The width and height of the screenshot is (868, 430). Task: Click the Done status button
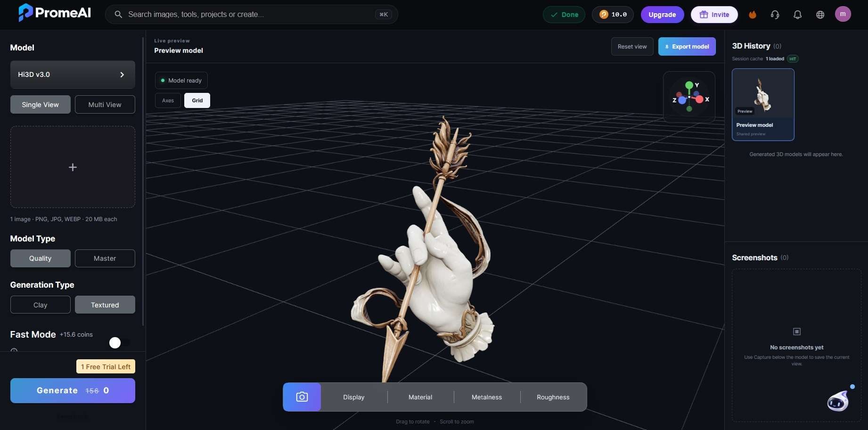(564, 15)
